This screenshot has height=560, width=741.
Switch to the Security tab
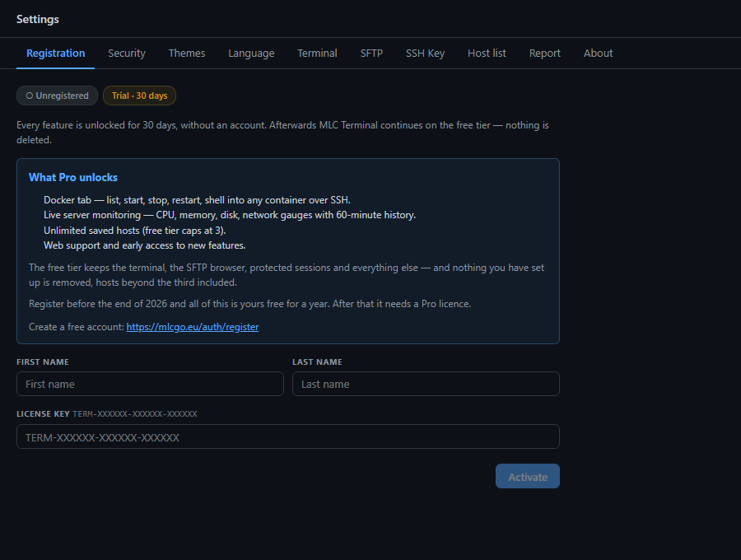127,53
